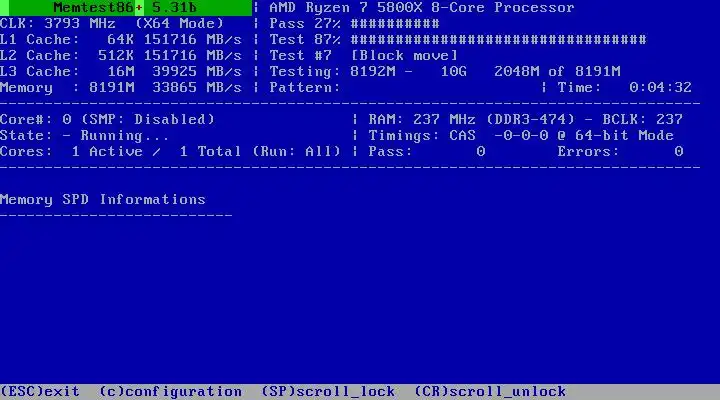The width and height of the screenshot is (720, 400).
Task: Click the Timings: CAS 64-bit Mode line
Action: pyautogui.click(x=521, y=135)
